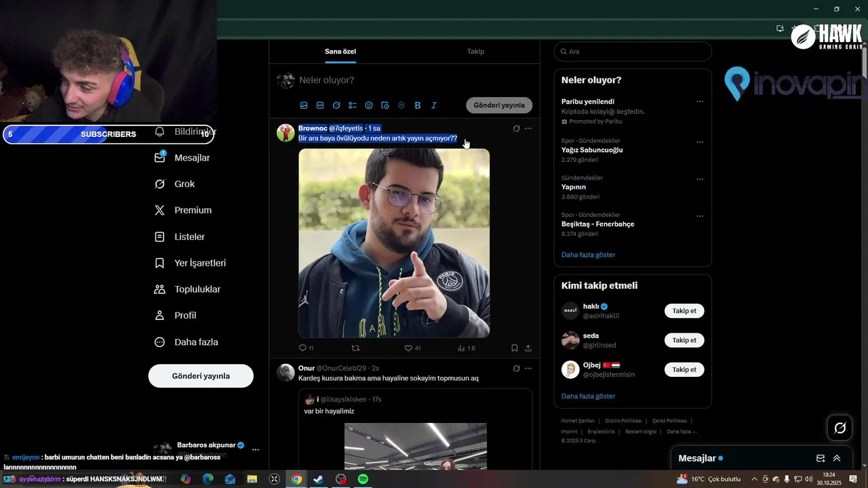
Task: Open Grok enhance in composer toolbar
Action: 336,105
